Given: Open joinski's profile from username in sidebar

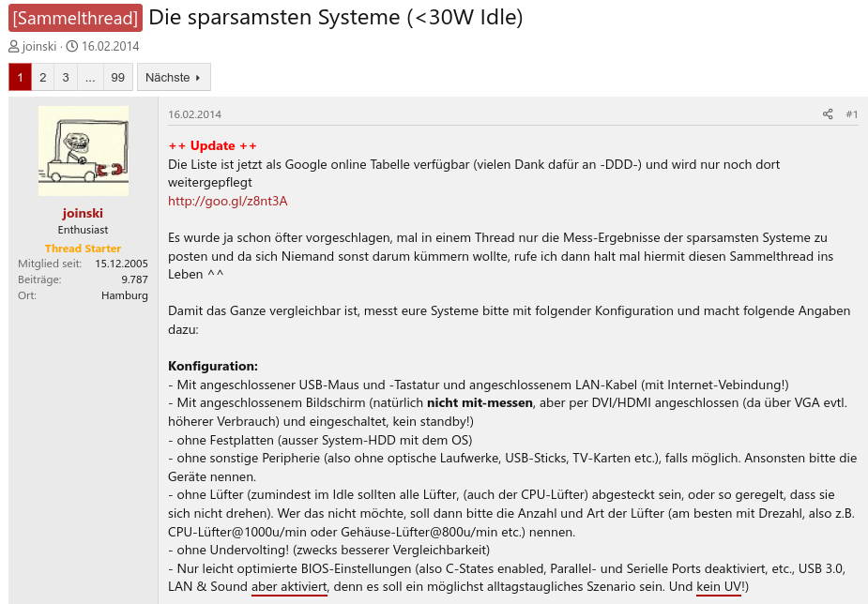Looking at the screenshot, I should [83, 213].
